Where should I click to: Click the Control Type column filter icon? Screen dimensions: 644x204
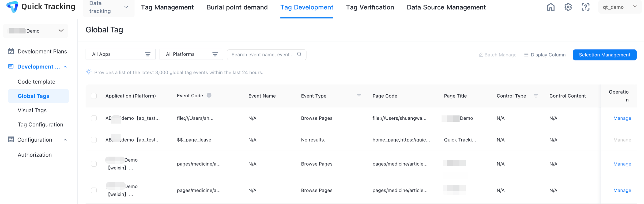[x=536, y=96]
